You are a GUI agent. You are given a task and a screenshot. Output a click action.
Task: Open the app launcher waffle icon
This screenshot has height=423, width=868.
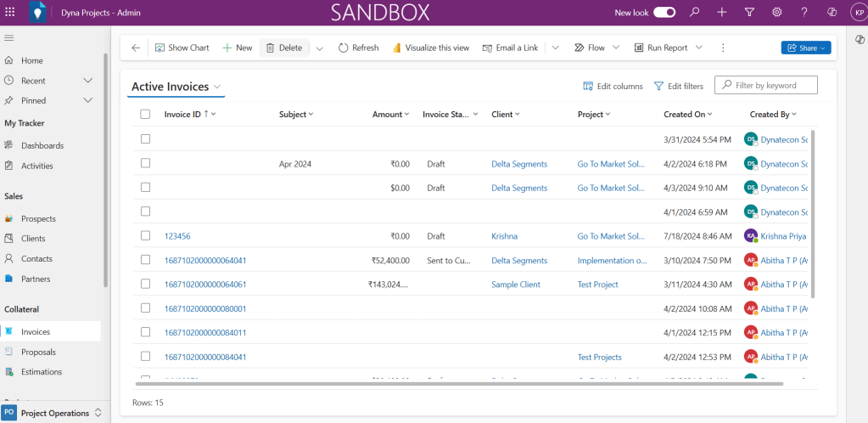tap(9, 12)
